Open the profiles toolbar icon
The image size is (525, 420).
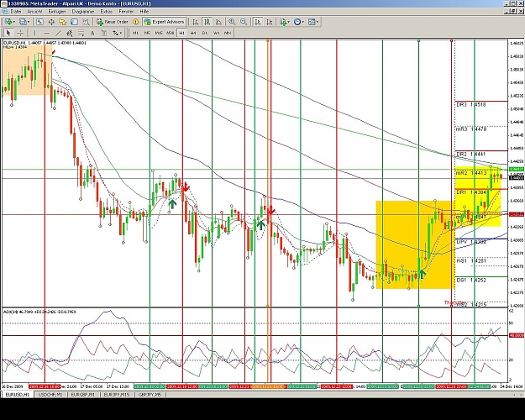tap(23, 22)
